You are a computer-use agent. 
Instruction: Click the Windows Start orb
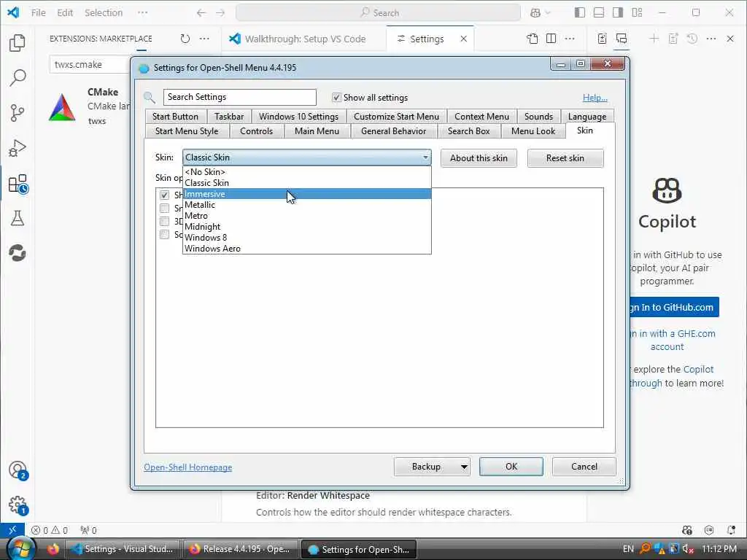(x=20, y=548)
